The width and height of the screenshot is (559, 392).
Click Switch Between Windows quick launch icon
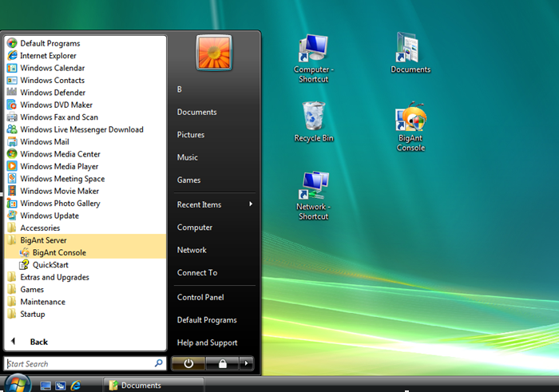[x=61, y=386]
